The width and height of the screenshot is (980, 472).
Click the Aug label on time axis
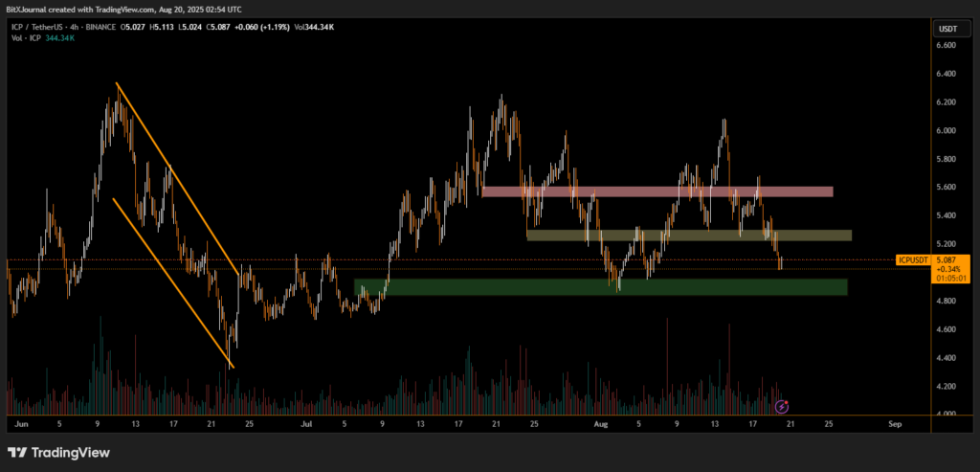tap(600, 422)
